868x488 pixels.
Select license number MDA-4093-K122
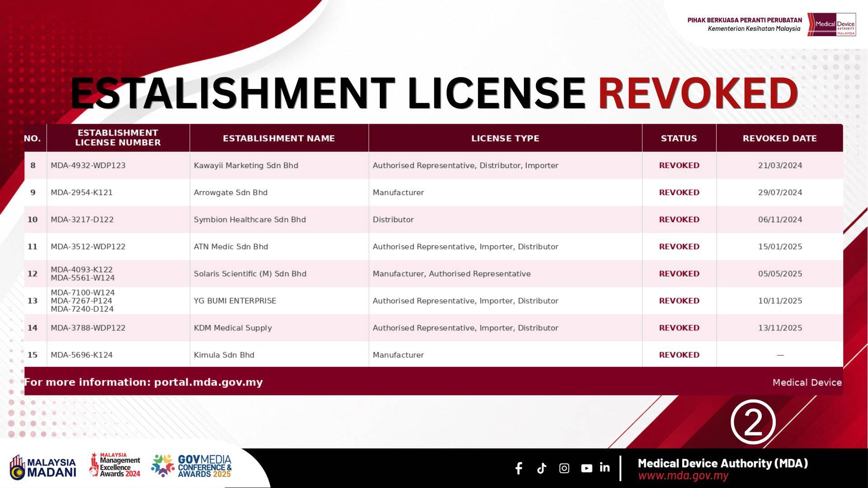click(x=82, y=269)
